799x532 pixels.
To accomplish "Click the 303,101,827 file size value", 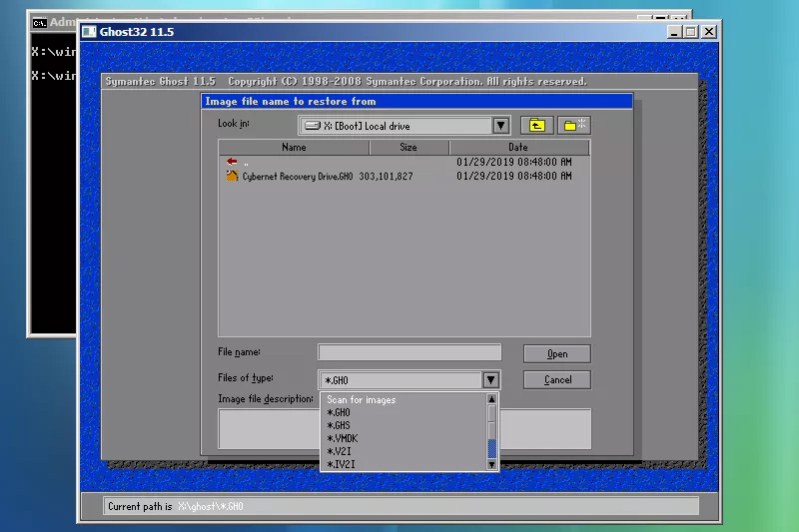I will tap(386, 176).
